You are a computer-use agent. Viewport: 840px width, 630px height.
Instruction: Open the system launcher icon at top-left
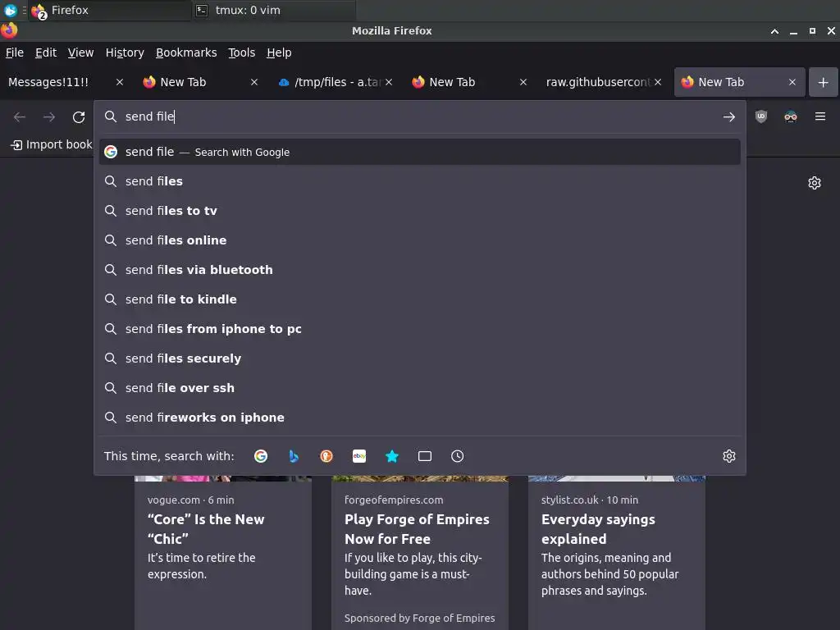10,10
